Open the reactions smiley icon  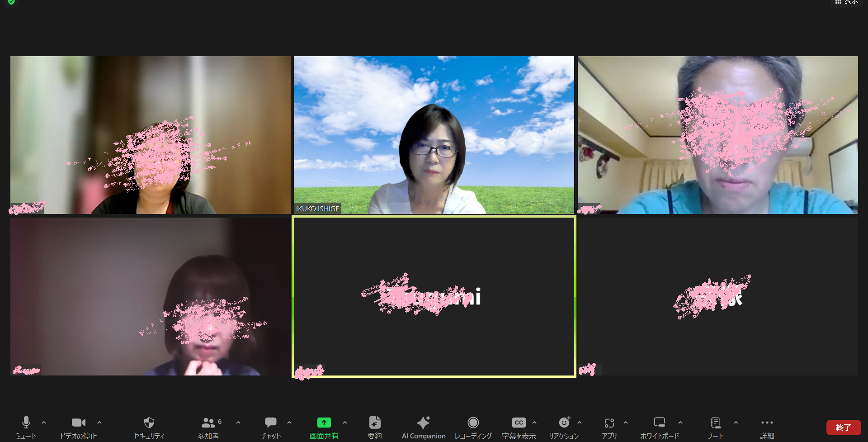[x=564, y=423]
